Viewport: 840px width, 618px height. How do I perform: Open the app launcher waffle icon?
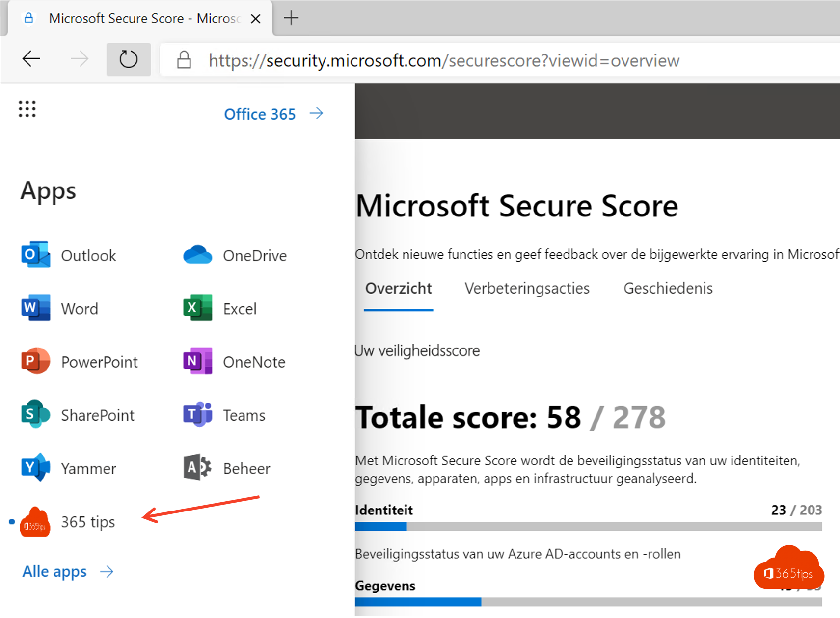tap(27, 109)
